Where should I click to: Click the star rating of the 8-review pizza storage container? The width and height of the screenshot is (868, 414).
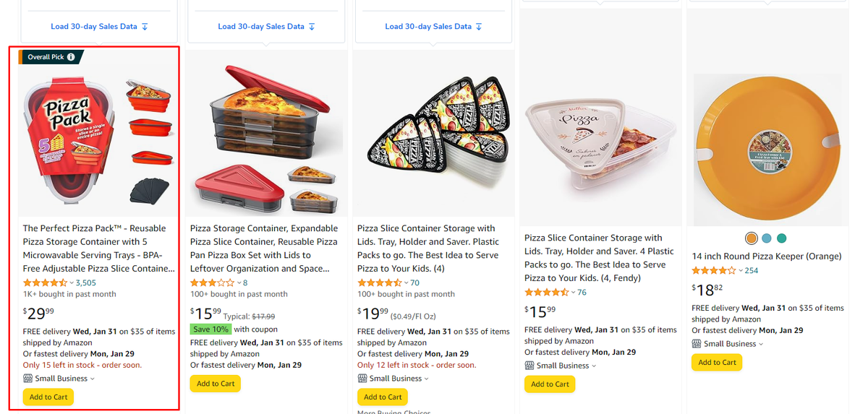213,283
